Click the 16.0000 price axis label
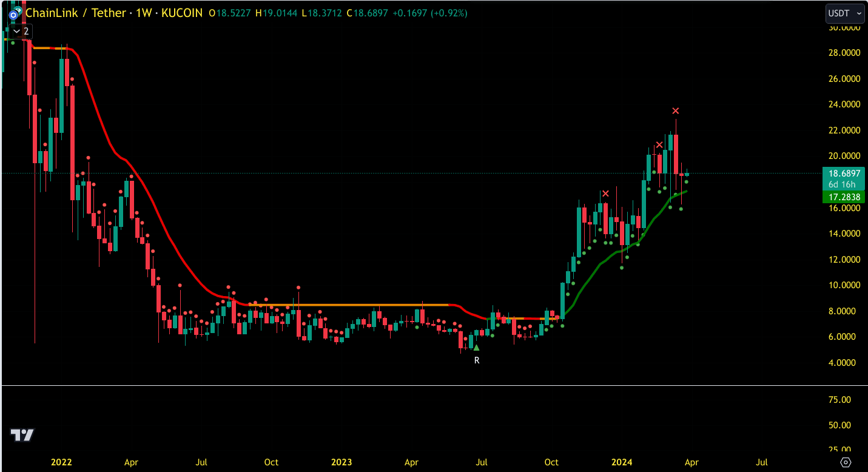 [x=844, y=208]
